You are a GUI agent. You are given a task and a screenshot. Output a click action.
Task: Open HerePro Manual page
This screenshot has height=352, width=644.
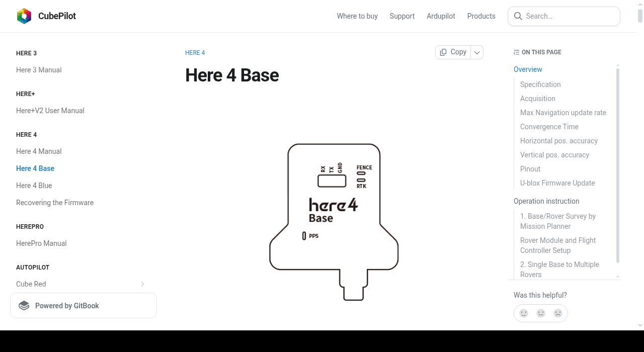41,243
